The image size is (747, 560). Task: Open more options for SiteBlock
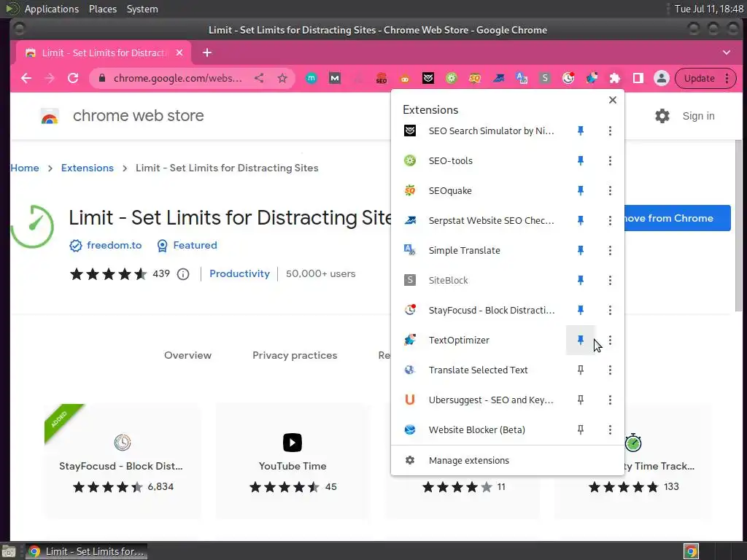[610, 280]
